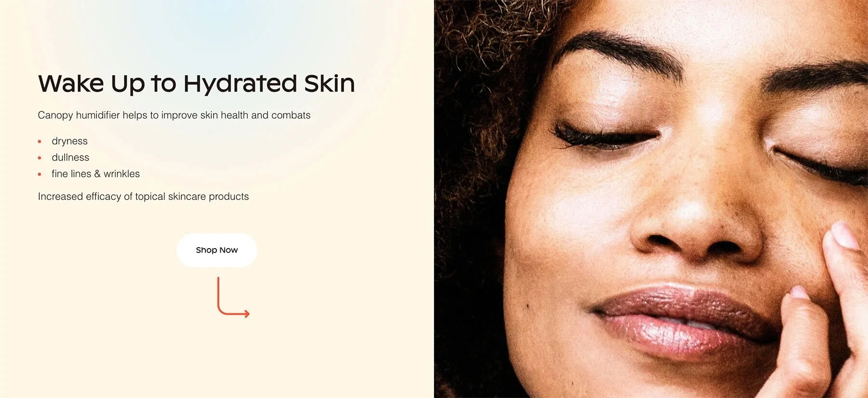
Task: Click the closed eye with long lashes
Action: tap(605, 135)
